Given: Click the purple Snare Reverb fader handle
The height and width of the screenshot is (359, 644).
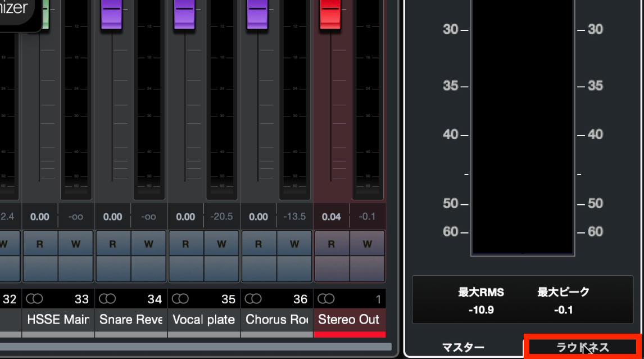Looking at the screenshot, I should point(111,15).
